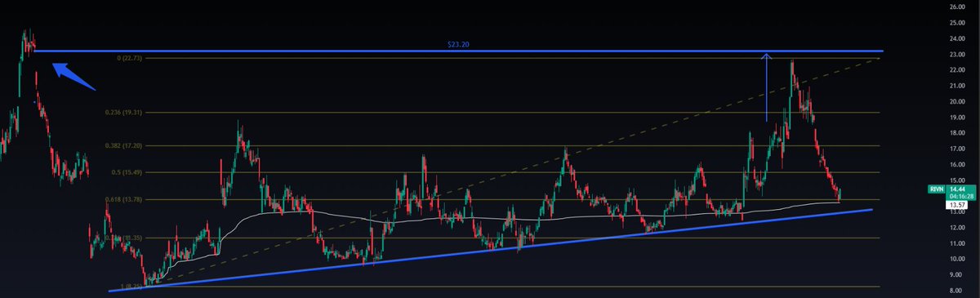Click the 0.382 (17.20) Fibonacci level label

pos(123,145)
